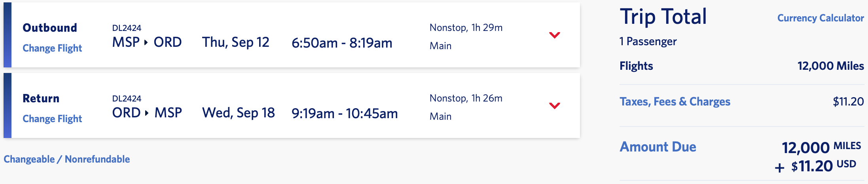Open the Changeable / Nonrefundable policy link

[67, 159]
